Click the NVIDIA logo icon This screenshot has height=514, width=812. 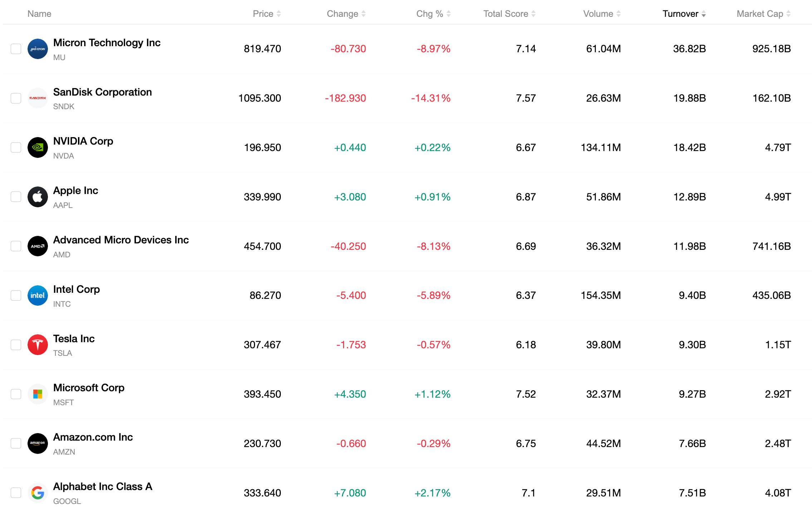[x=38, y=147]
